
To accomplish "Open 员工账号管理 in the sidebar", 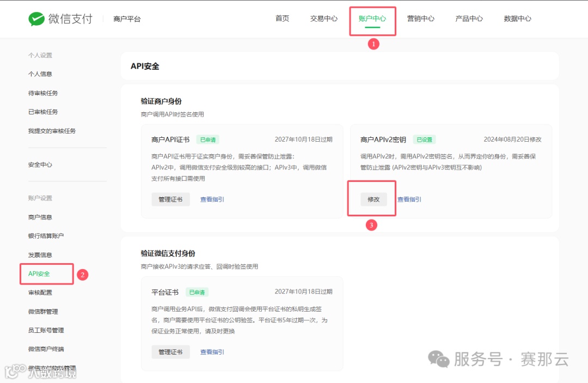I will [x=46, y=331].
